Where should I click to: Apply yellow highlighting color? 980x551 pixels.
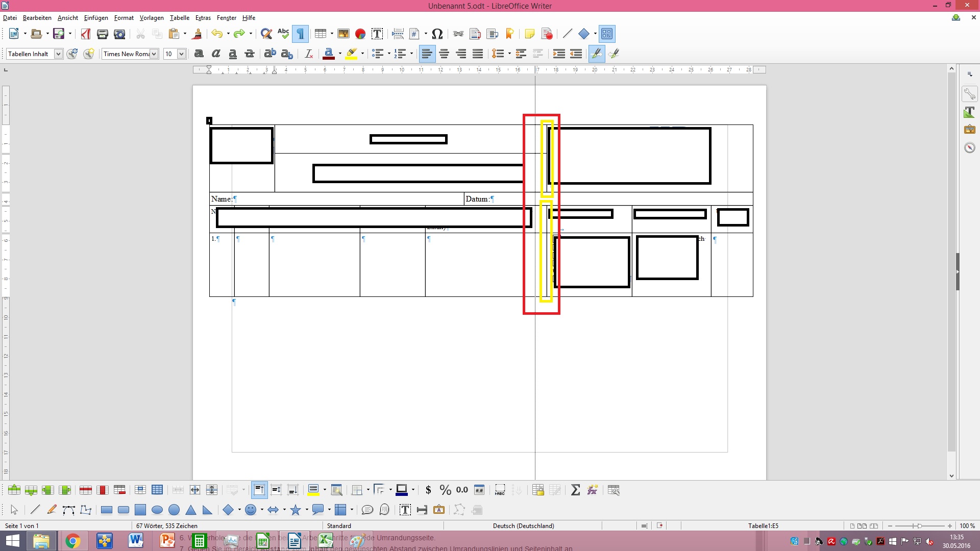(x=352, y=54)
